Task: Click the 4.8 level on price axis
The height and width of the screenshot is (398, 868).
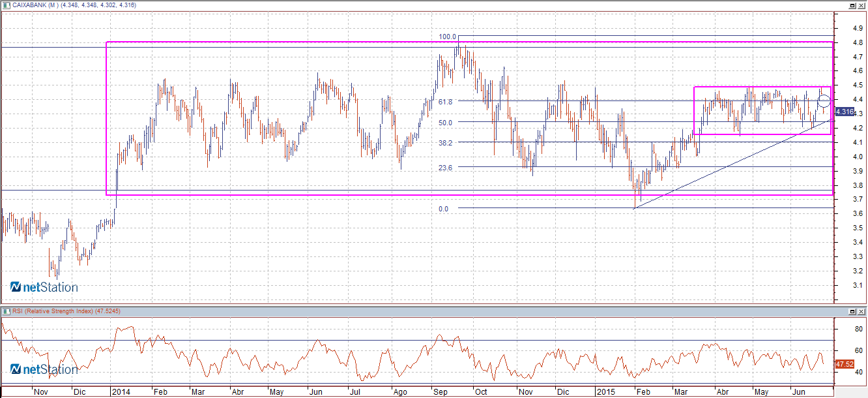Action: point(858,43)
